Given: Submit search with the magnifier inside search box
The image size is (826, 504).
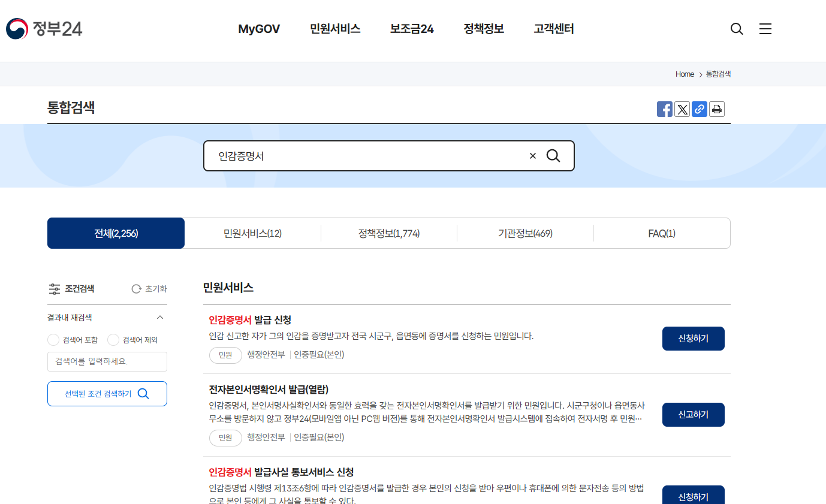Looking at the screenshot, I should [x=553, y=155].
